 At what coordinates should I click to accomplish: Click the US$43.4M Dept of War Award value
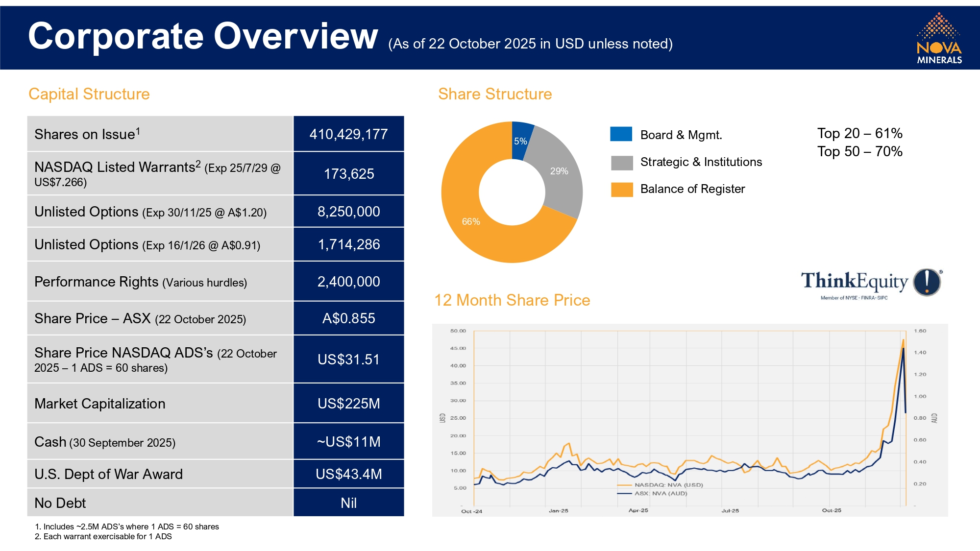[348, 474]
